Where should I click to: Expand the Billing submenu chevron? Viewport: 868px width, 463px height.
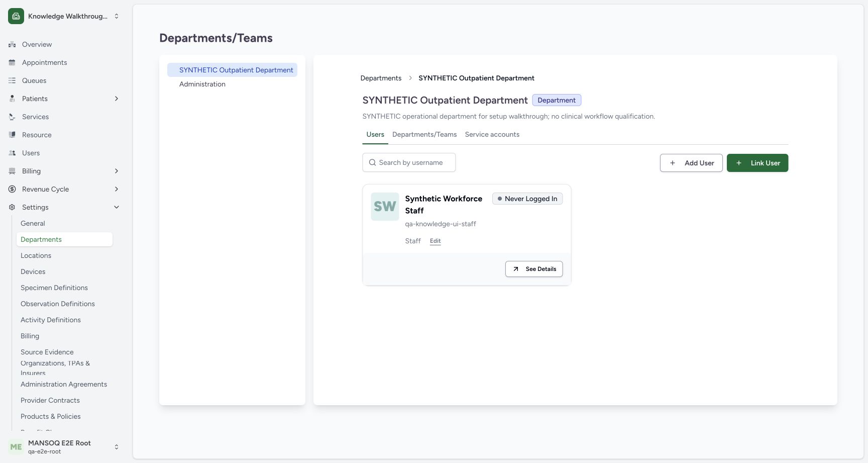[x=117, y=171]
